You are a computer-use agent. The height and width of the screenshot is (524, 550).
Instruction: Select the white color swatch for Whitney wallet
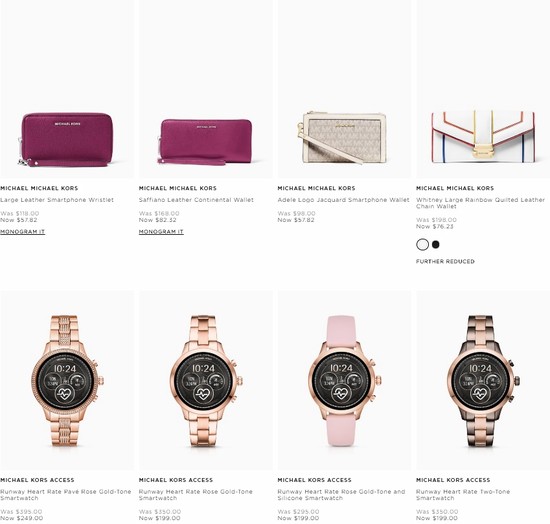[x=422, y=244]
